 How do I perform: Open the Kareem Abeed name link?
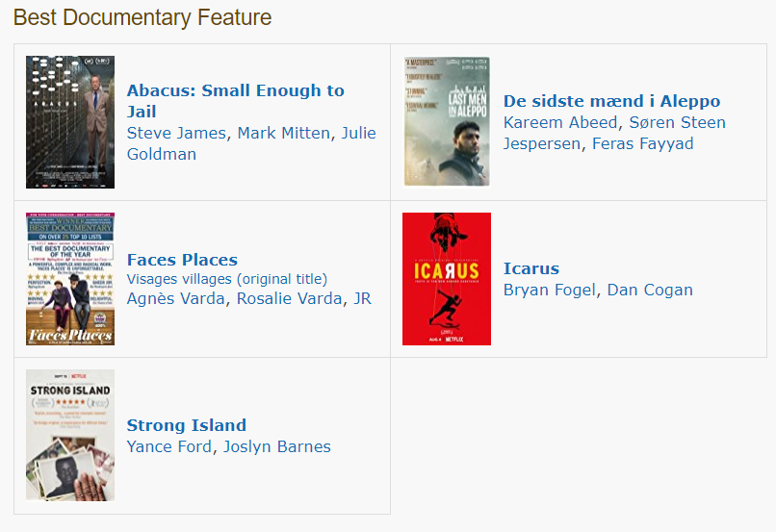559,122
